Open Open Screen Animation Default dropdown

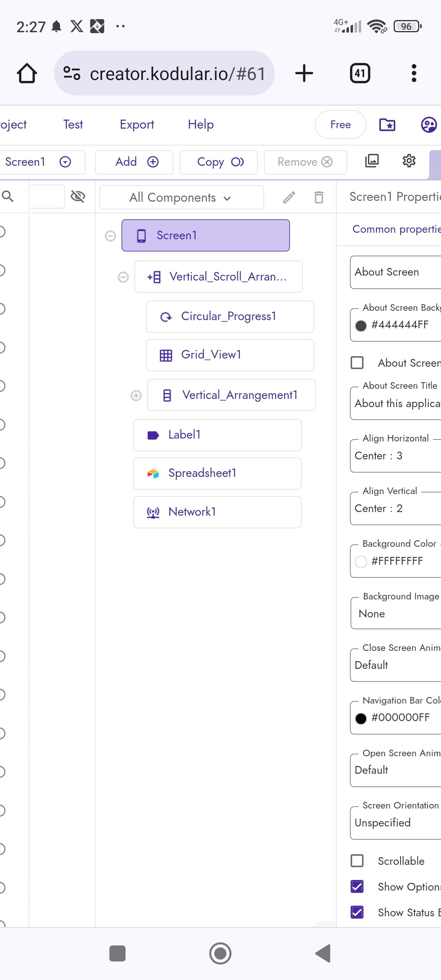click(x=396, y=770)
